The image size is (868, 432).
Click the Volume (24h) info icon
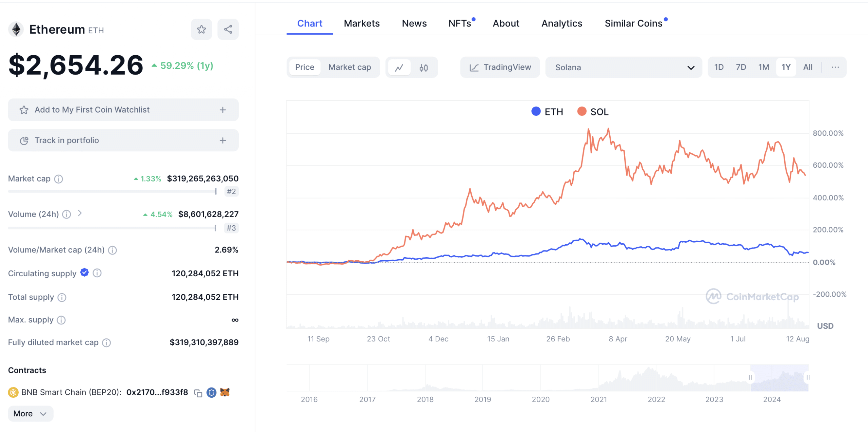[67, 214]
